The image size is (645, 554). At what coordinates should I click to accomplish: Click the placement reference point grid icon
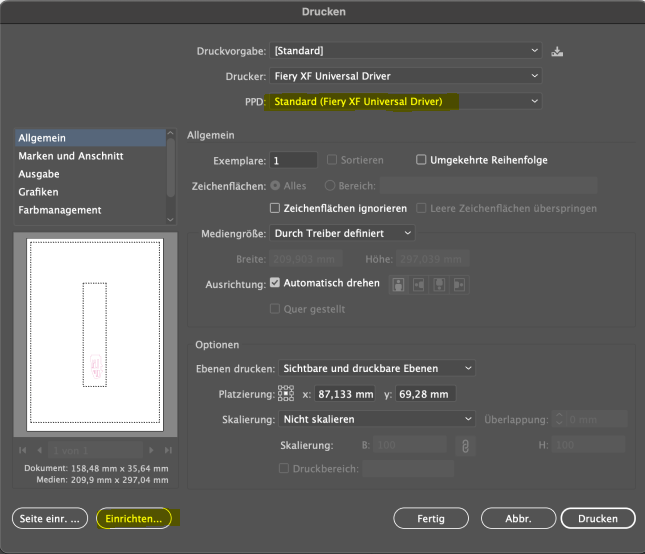[286, 393]
